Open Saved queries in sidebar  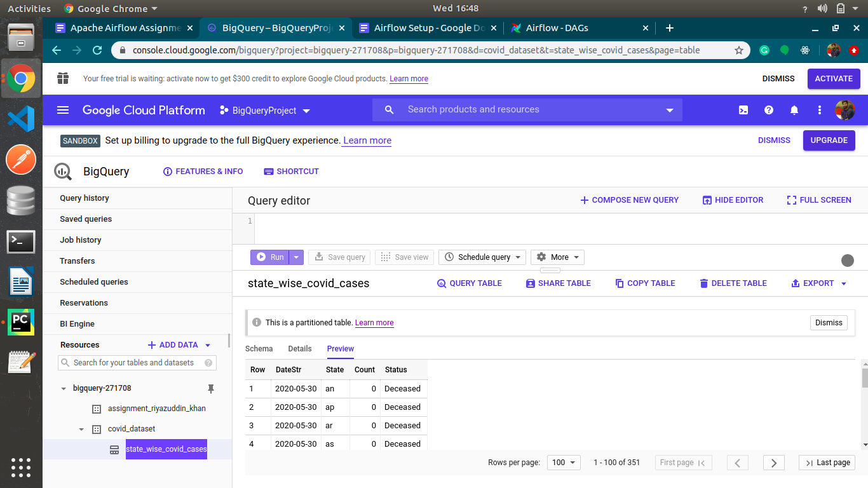click(137, 219)
